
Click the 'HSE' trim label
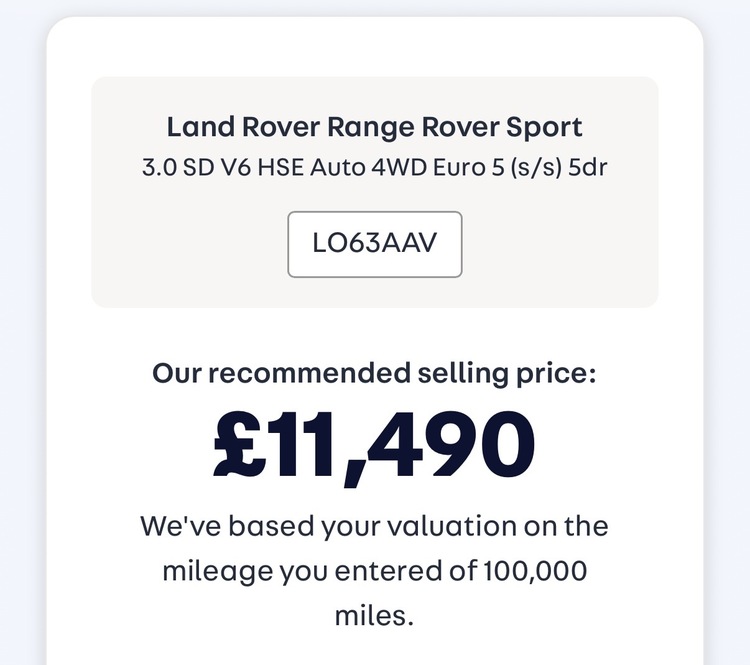tap(283, 166)
